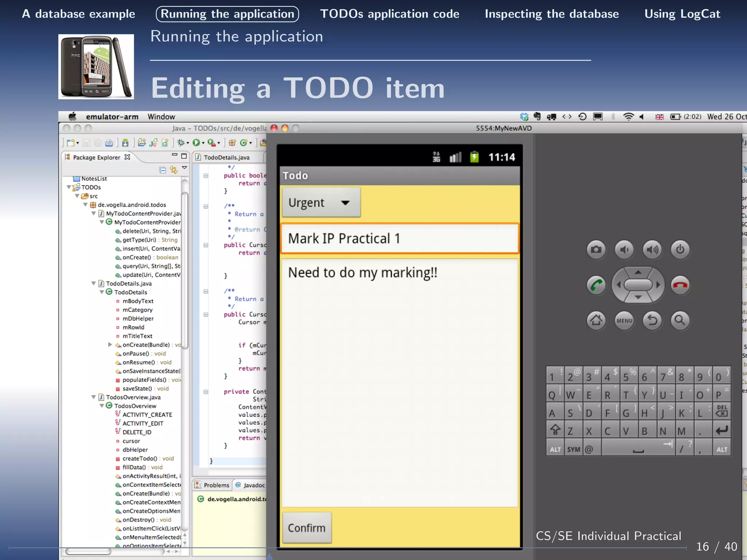Click the New toolbar icon in Eclipse
Image resolution: width=747 pixels, height=560 pixels.
(70, 143)
